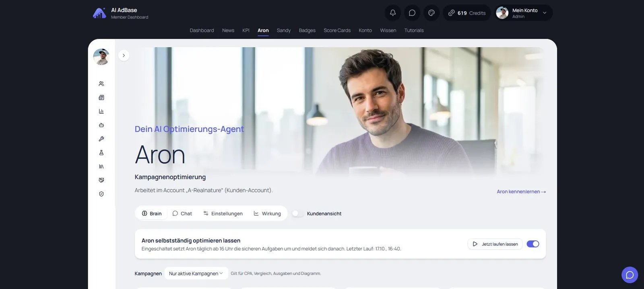Go to the Badges nav item
644x289 pixels.
pos(307,31)
